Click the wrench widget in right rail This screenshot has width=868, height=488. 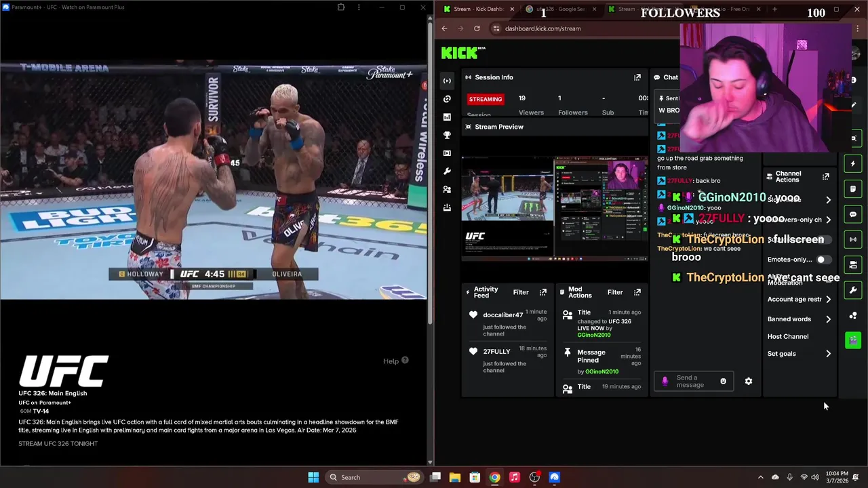pos(853,290)
